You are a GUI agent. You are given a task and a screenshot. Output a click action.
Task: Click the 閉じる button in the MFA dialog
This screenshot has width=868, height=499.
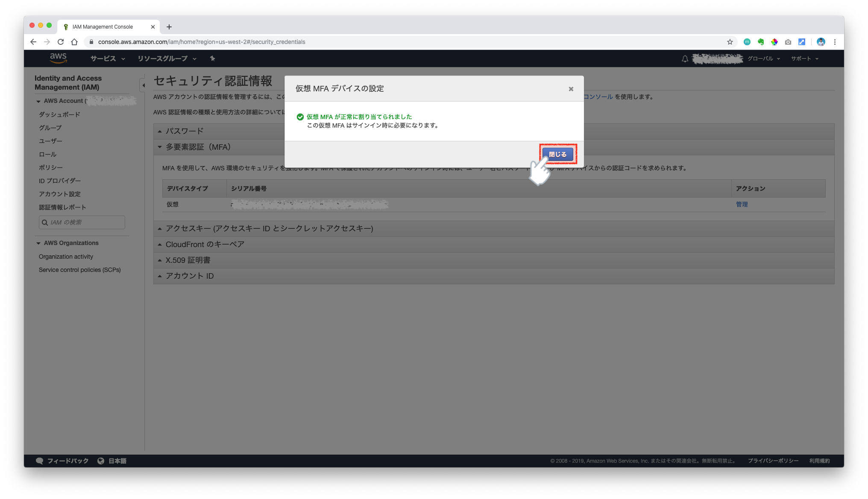click(x=557, y=154)
